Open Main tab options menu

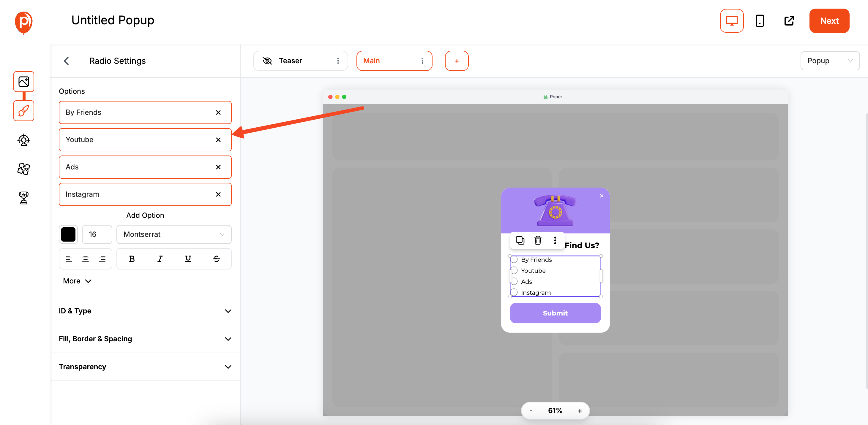422,61
